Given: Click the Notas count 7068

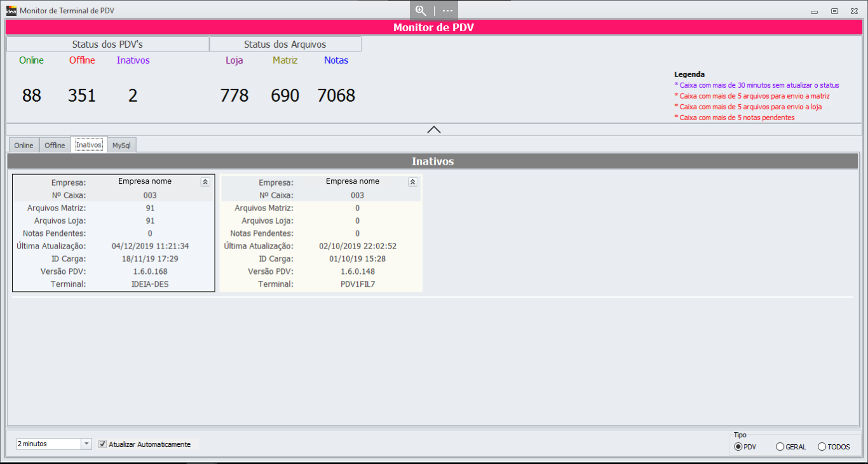Looking at the screenshot, I should point(336,96).
